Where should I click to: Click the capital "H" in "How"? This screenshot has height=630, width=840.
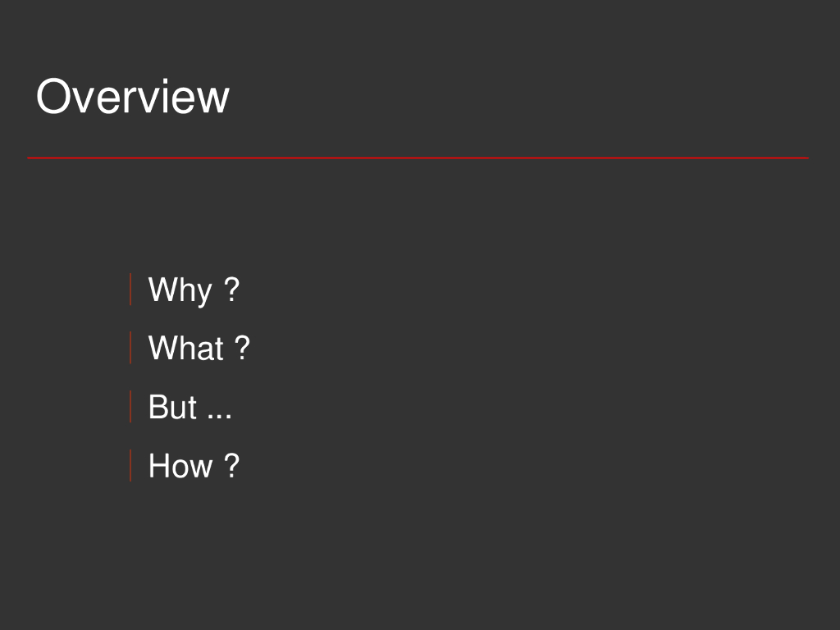[x=159, y=466]
